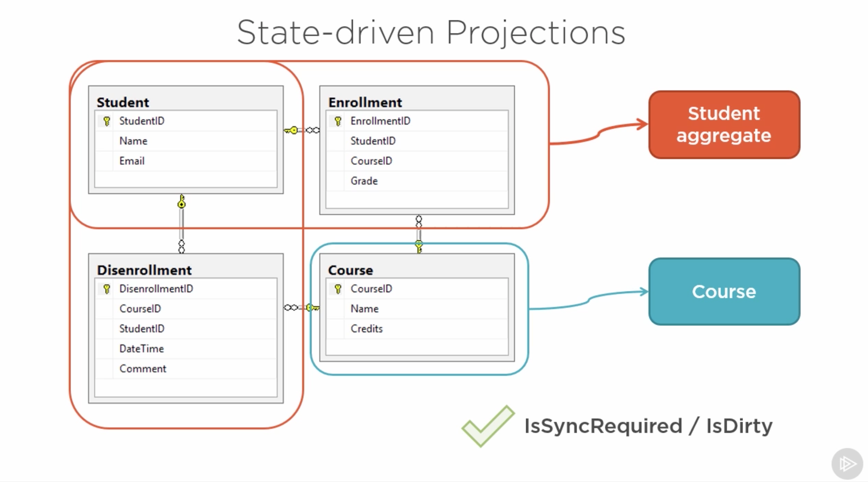Click the Name column in Student table
This screenshot has height=482, width=868.
point(186,141)
